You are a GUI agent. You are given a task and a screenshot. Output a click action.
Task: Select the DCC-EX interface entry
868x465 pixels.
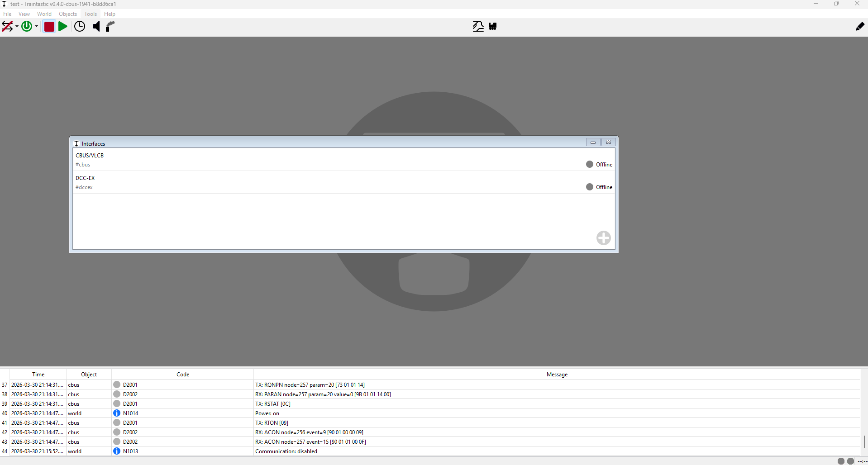pyautogui.click(x=317, y=182)
